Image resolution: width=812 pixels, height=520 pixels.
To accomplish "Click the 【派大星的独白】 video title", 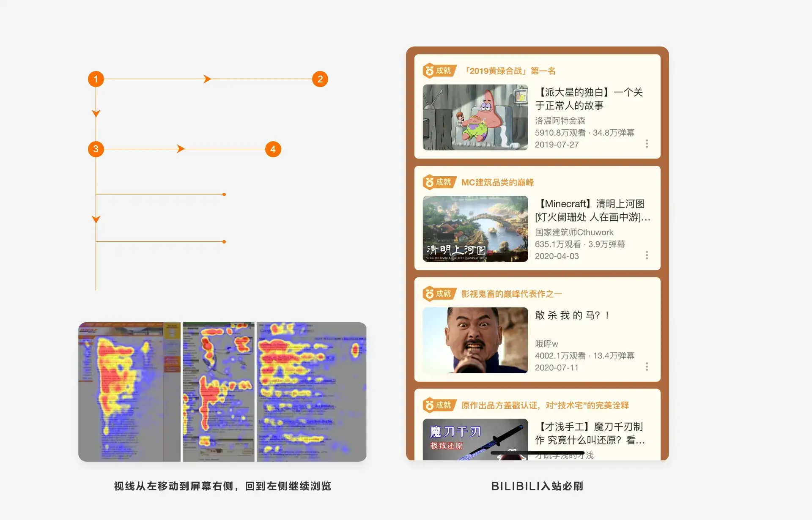I will click(589, 99).
